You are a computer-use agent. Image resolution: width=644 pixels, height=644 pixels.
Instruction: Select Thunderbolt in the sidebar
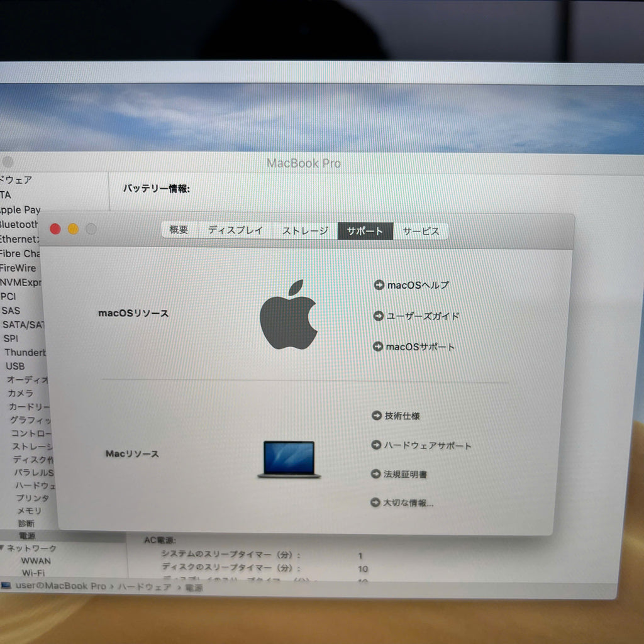pos(25,352)
